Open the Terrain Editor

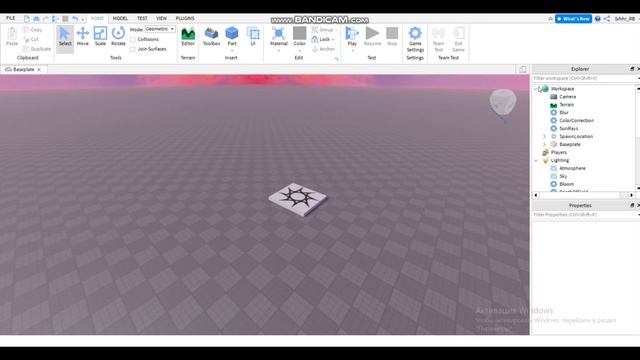pyautogui.click(x=188, y=36)
